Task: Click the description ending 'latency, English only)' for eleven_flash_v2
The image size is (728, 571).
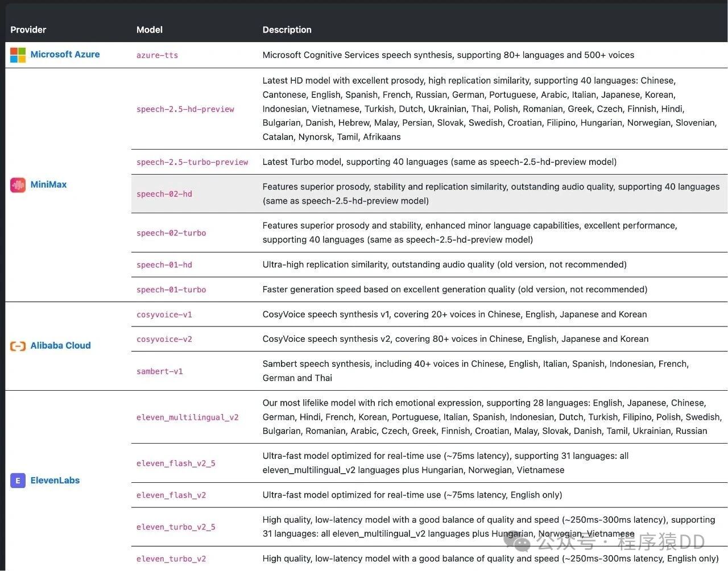Action: coord(412,495)
